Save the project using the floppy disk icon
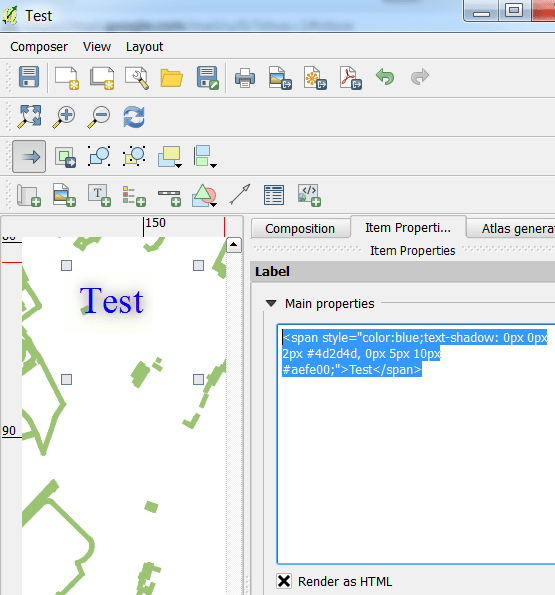The width and height of the screenshot is (555, 595). click(x=29, y=77)
